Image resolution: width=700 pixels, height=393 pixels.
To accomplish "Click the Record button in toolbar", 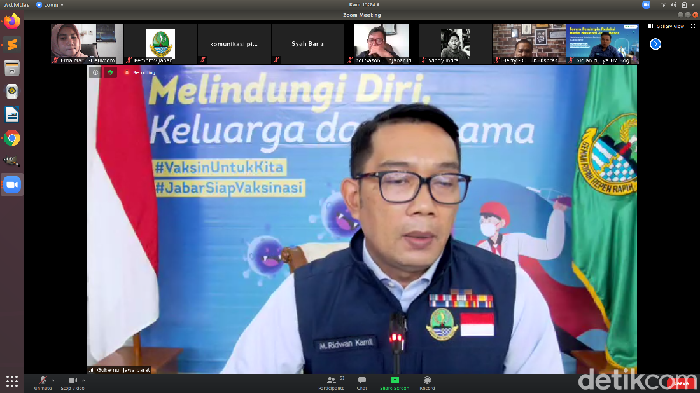I will (x=427, y=383).
